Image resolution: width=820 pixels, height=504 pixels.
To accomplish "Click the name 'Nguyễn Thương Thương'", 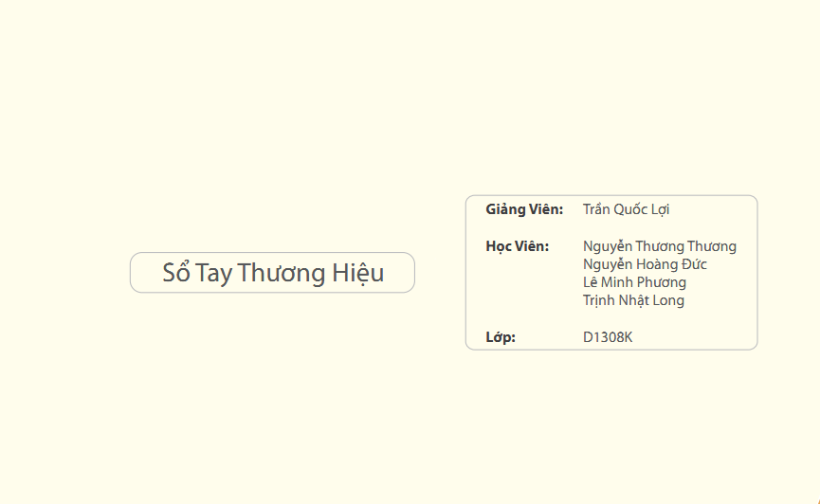I will [660, 246].
